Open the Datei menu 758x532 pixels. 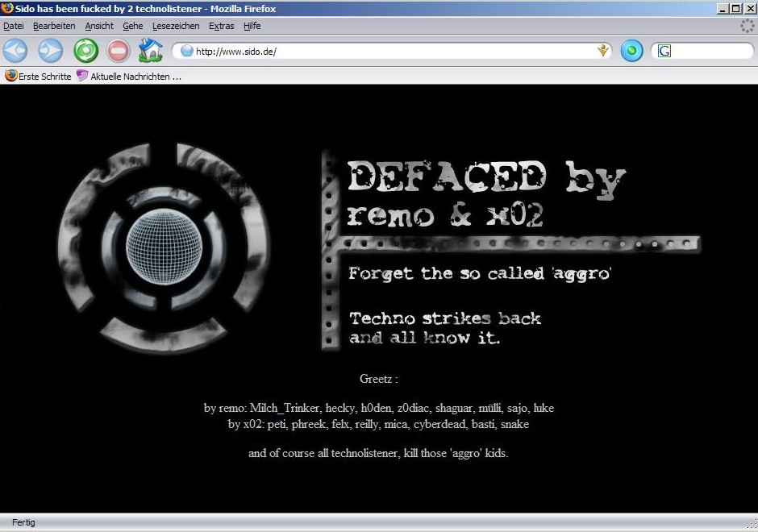14,26
